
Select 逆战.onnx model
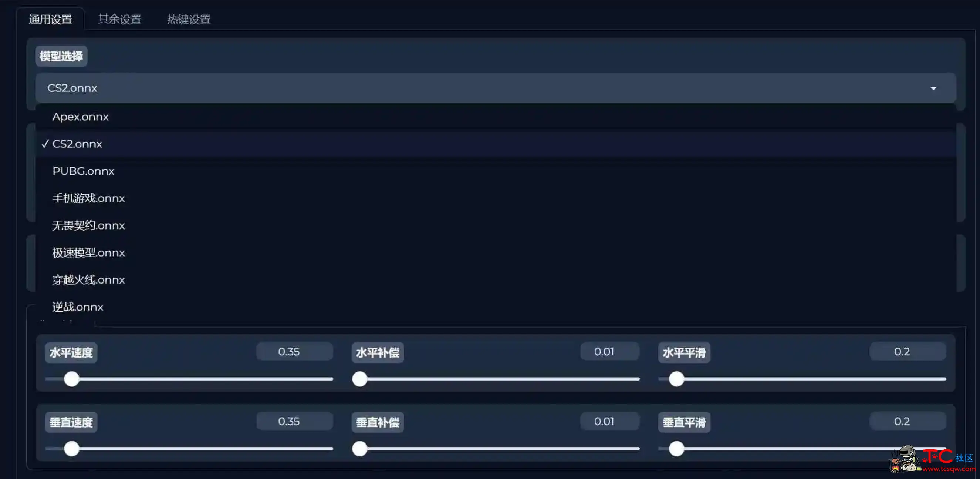coord(78,307)
